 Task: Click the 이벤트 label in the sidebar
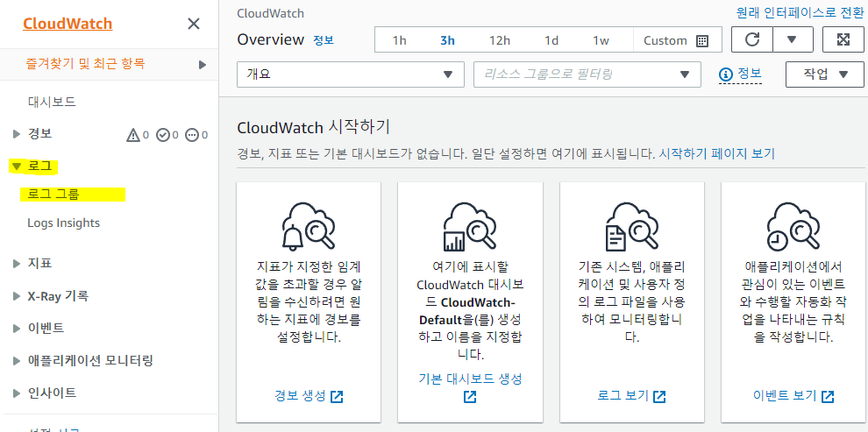click(46, 329)
